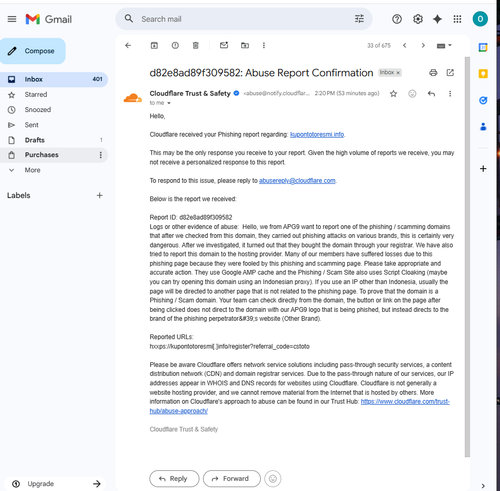This screenshot has height=491, width=500.
Task: Focus the Search mail field
Action: (x=245, y=19)
